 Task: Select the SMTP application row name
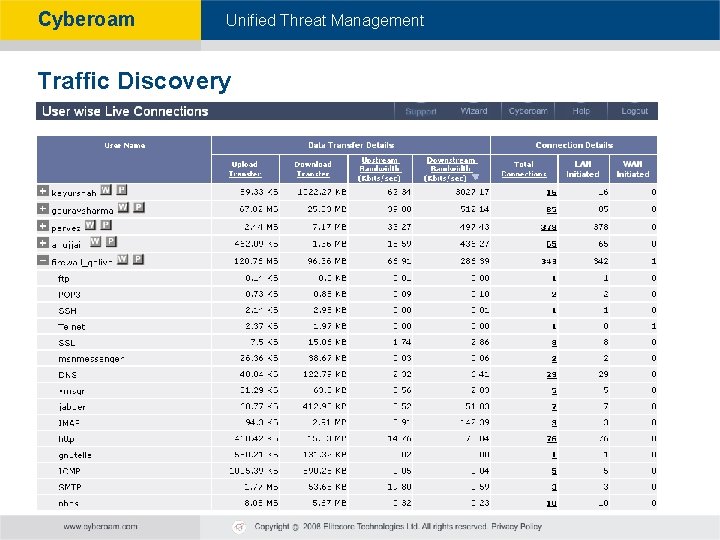(70, 487)
